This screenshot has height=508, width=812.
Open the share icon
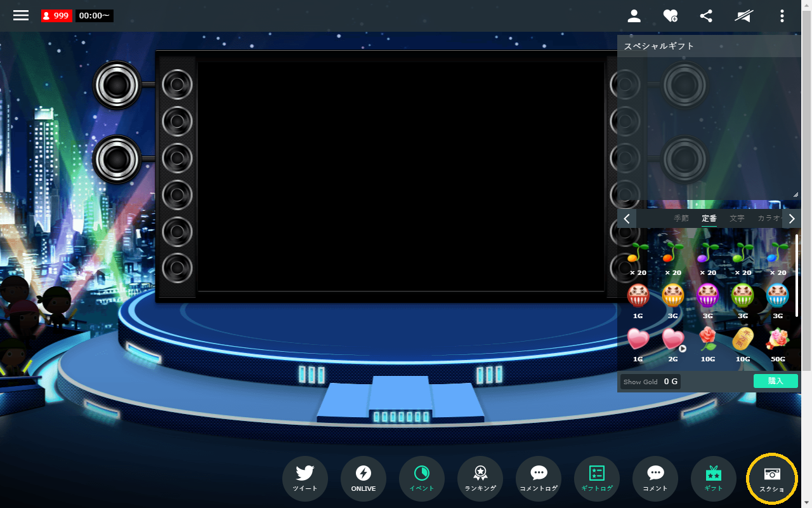[x=706, y=16]
